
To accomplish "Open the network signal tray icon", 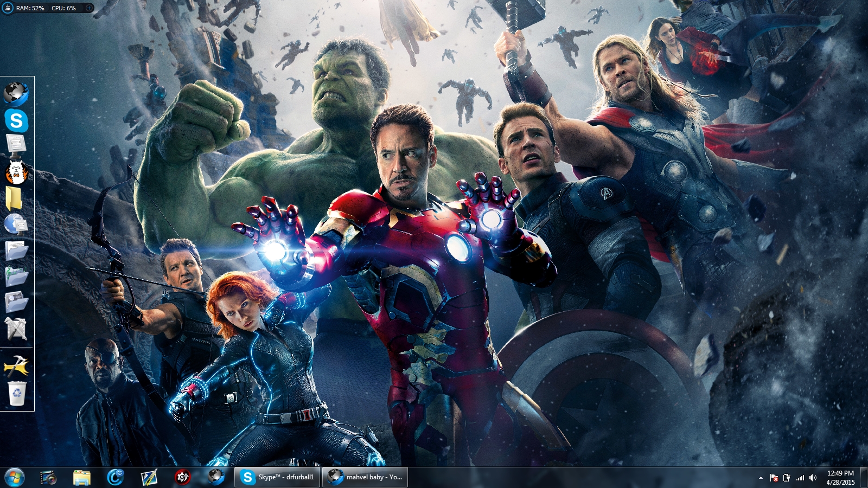I will click(800, 478).
